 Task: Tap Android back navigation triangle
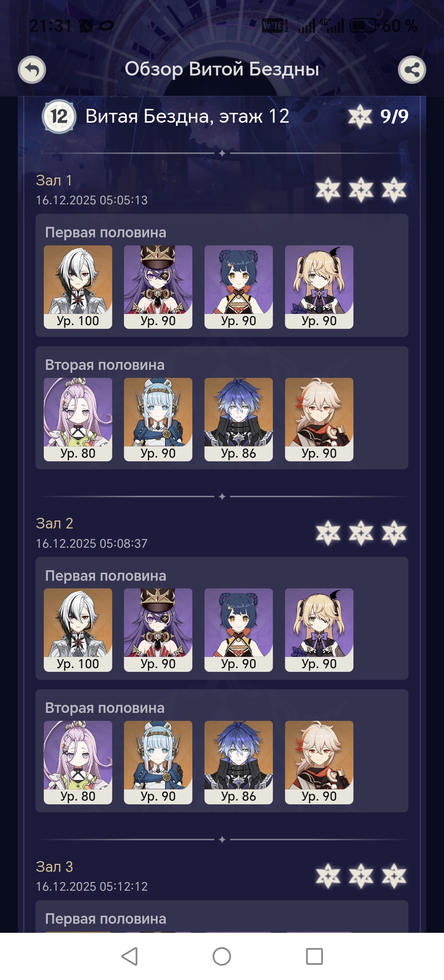click(129, 956)
